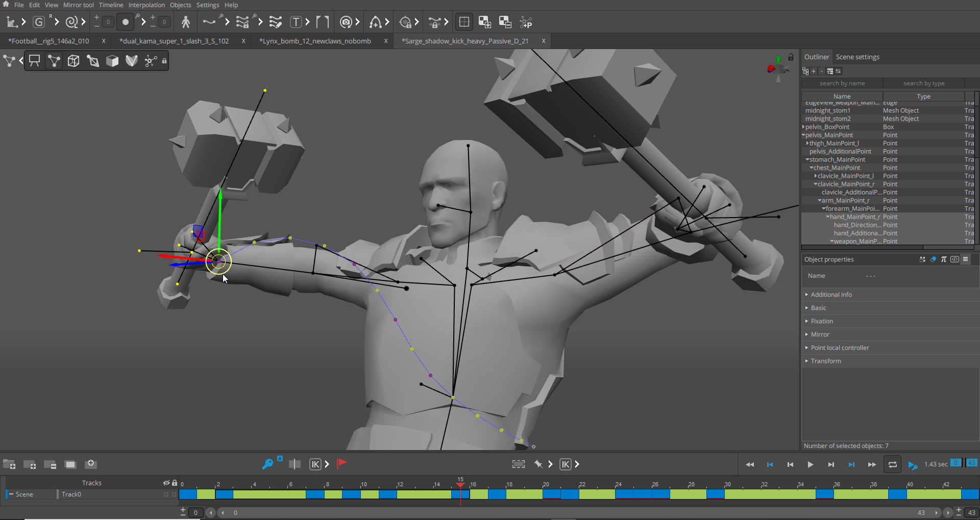Image resolution: width=980 pixels, height=520 pixels.
Task: Switch to the Lynx_bomb_12_newclaws_nobomb tab
Action: 315,41
